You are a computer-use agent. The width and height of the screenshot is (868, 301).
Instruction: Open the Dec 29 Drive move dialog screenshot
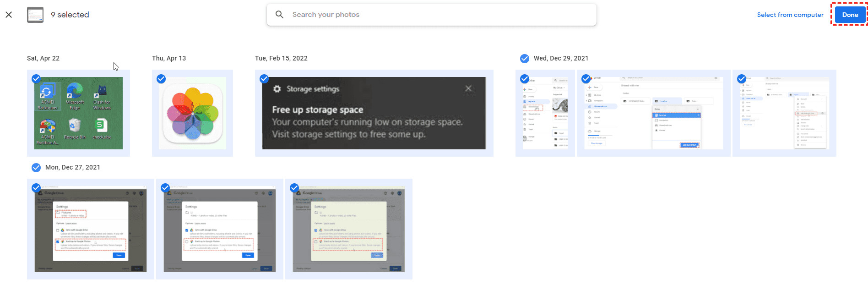[x=654, y=113]
